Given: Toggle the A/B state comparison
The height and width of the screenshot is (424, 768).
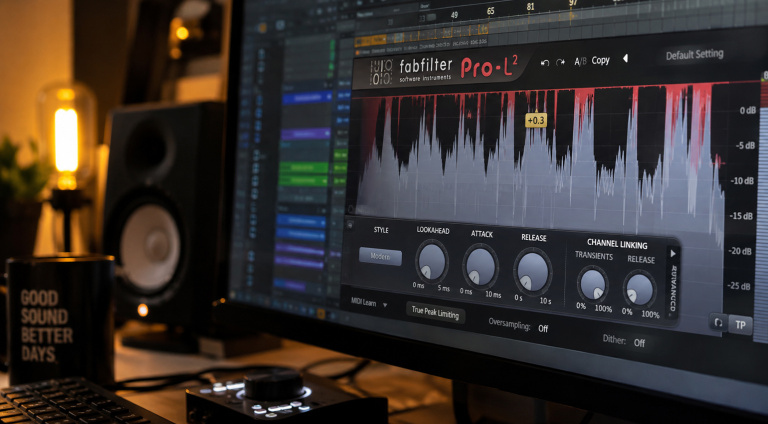Looking at the screenshot, I should coord(580,62).
